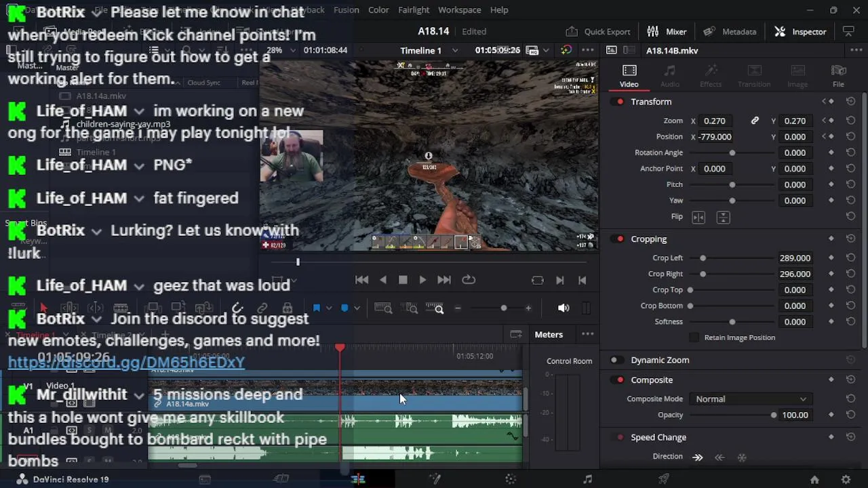Switch to the Video inspector tab
This screenshot has height=488, width=868.
pyautogui.click(x=629, y=76)
